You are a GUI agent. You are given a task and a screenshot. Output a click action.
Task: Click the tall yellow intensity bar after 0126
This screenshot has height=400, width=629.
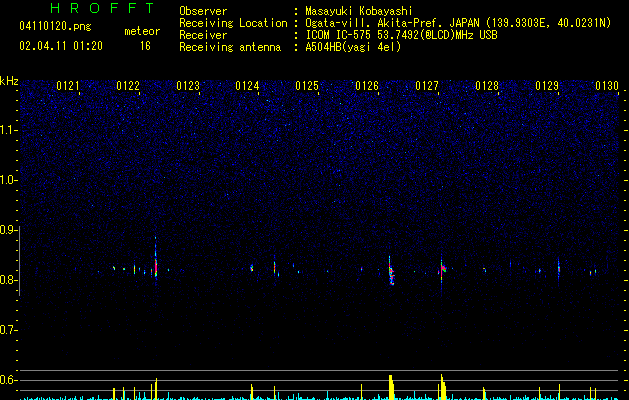pyautogui.click(x=391, y=388)
